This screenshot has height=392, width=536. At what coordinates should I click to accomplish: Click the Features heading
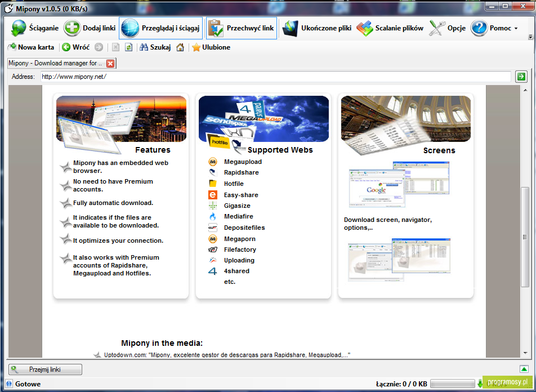[x=153, y=150]
